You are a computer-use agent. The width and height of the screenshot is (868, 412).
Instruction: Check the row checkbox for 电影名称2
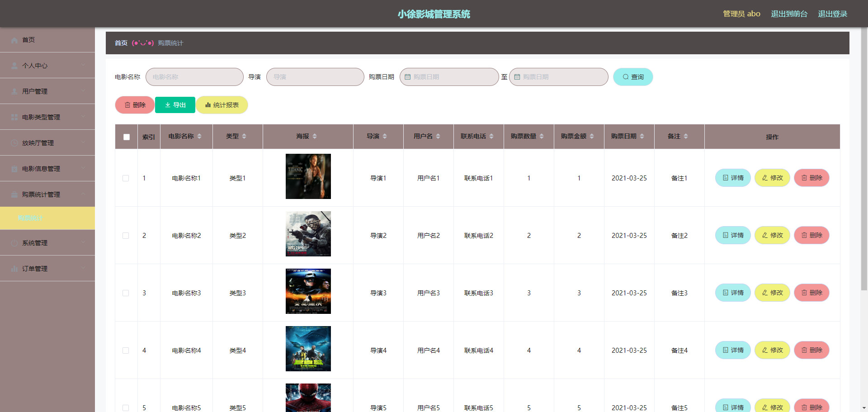pos(126,236)
